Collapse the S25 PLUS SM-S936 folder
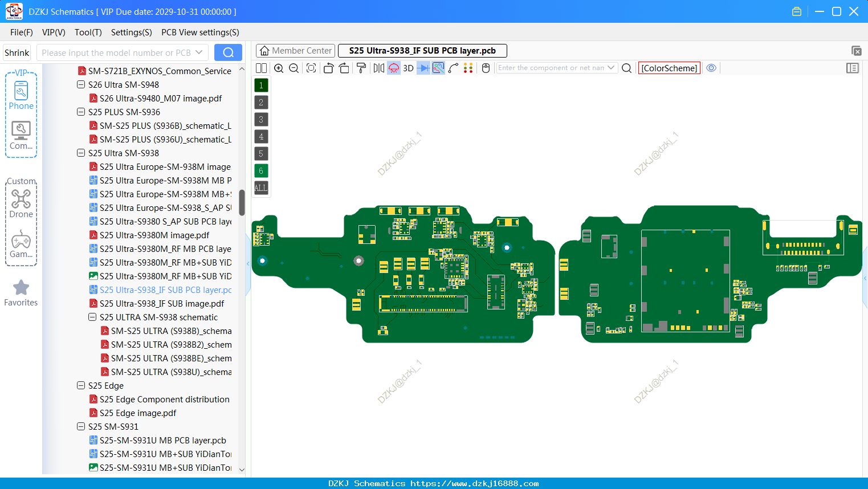 click(x=81, y=112)
